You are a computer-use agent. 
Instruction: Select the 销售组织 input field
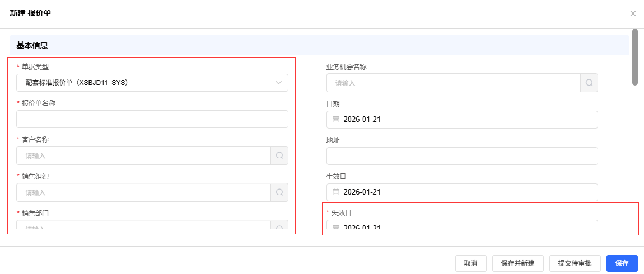(144, 192)
